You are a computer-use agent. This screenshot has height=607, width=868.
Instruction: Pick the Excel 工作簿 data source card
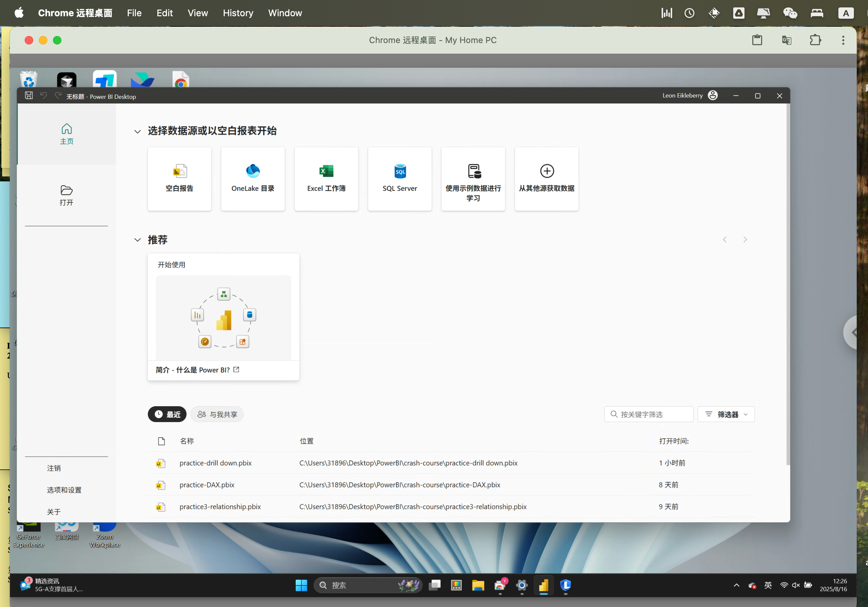pos(326,179)
